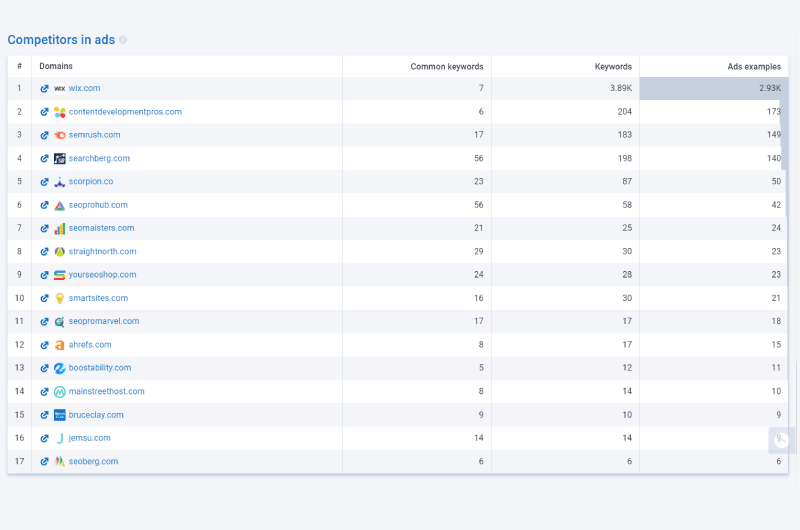Open external link icon for jemsu.com
Screen dimensions: 800x530
point(44,438)
